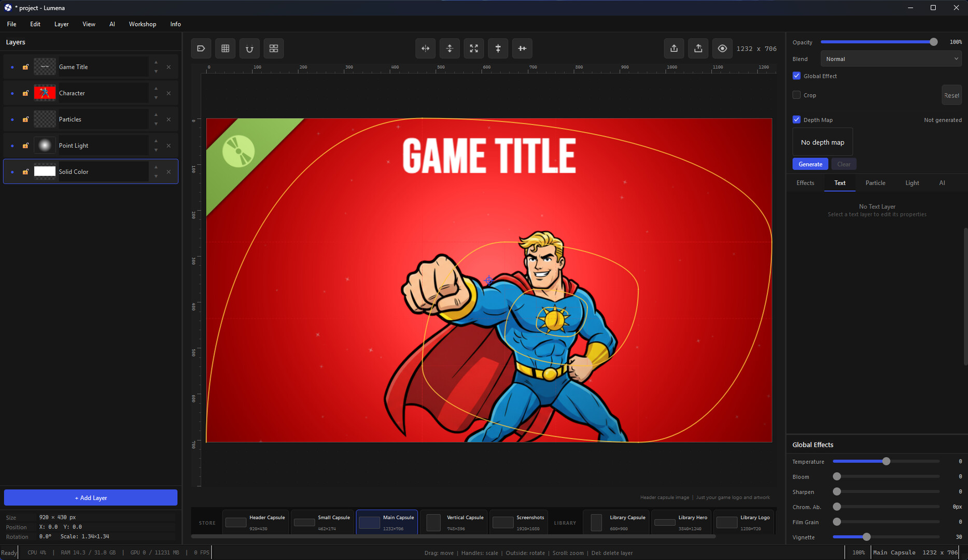Switch to the Particle tab

[875, 183]
